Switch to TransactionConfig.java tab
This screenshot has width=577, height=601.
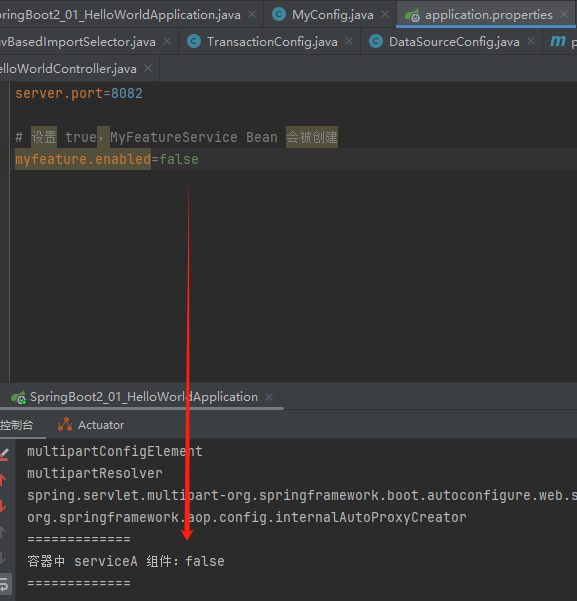click(272, 42)
